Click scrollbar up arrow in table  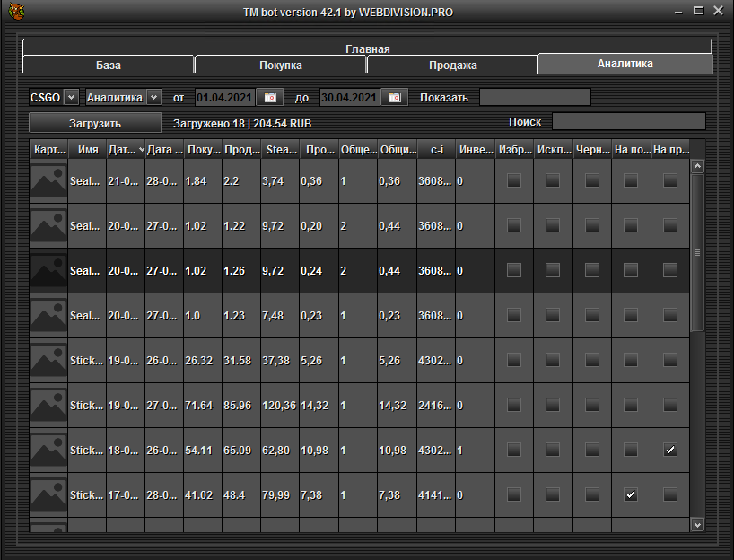(x=697, y=167)
